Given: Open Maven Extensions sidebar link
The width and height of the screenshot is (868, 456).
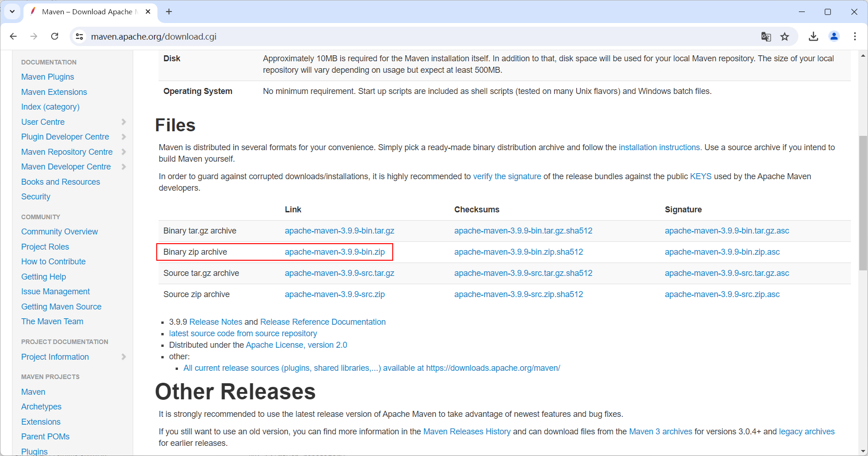Looking at the screenshot, I should 54,92.
